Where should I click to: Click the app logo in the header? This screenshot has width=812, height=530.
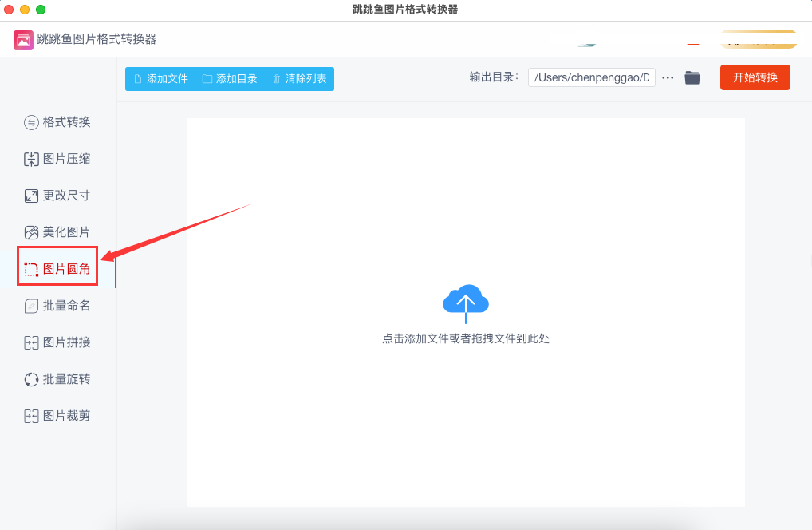tap(23, 40)
